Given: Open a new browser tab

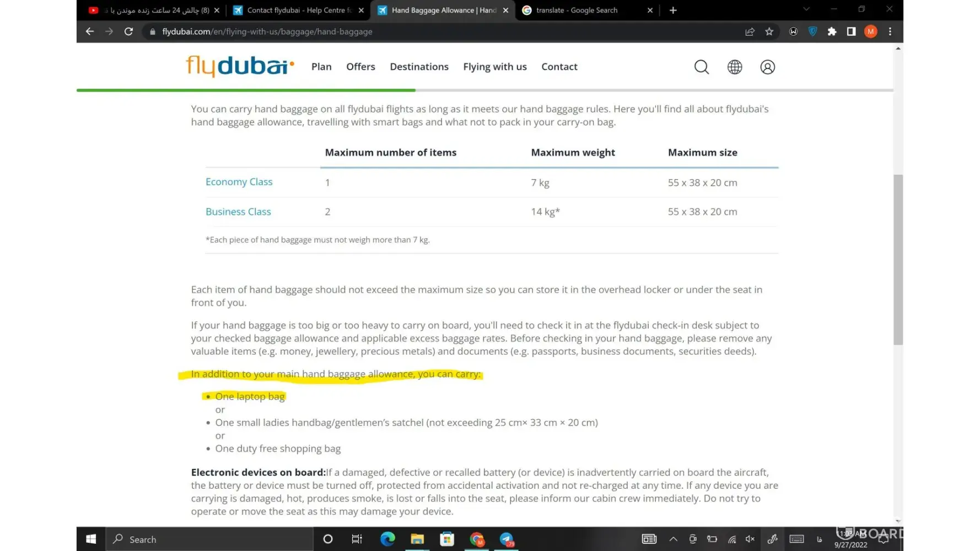Looking at the screenshot, I should (x=673, y=10).
